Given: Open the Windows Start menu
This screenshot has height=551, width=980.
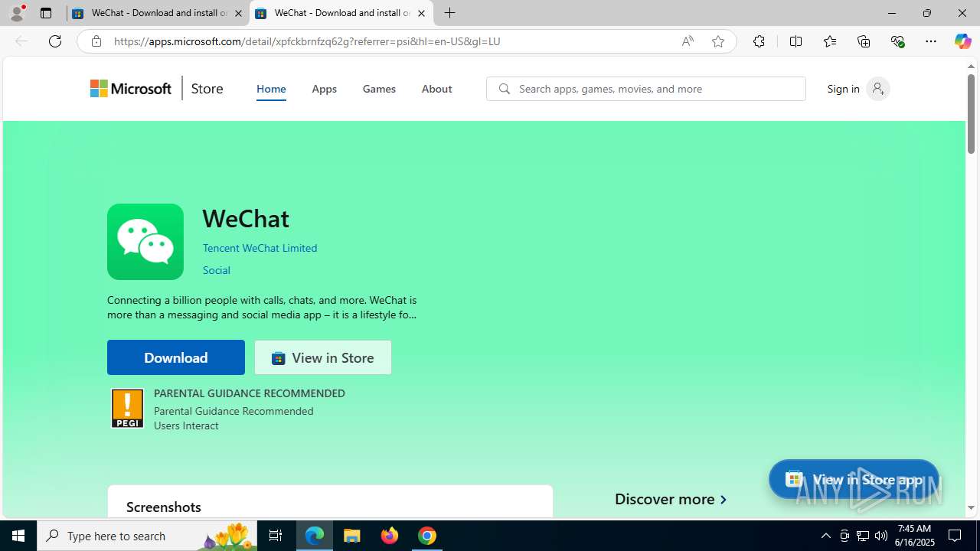Looking at the screenshot, I should tap(18, 536).
